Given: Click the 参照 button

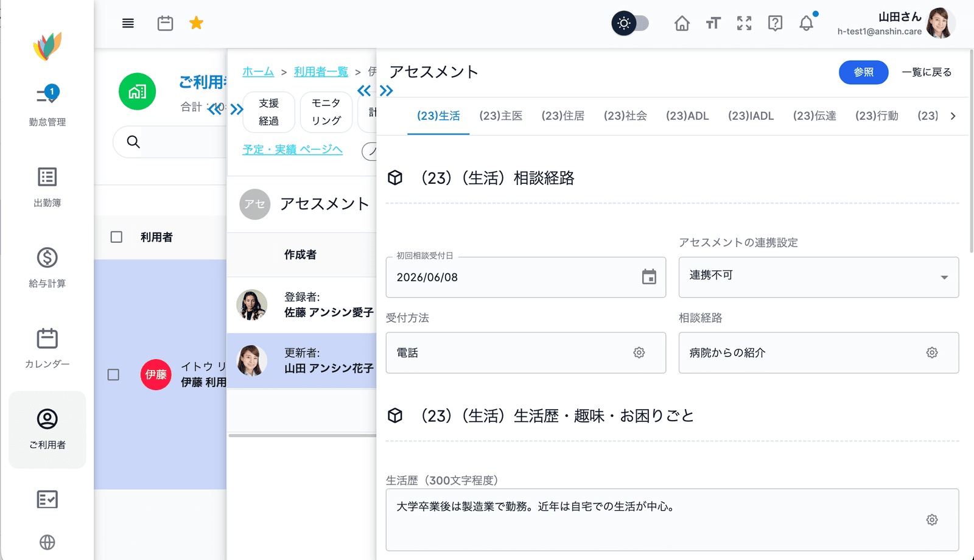Looking at the screenshot, I should [863, 72].
